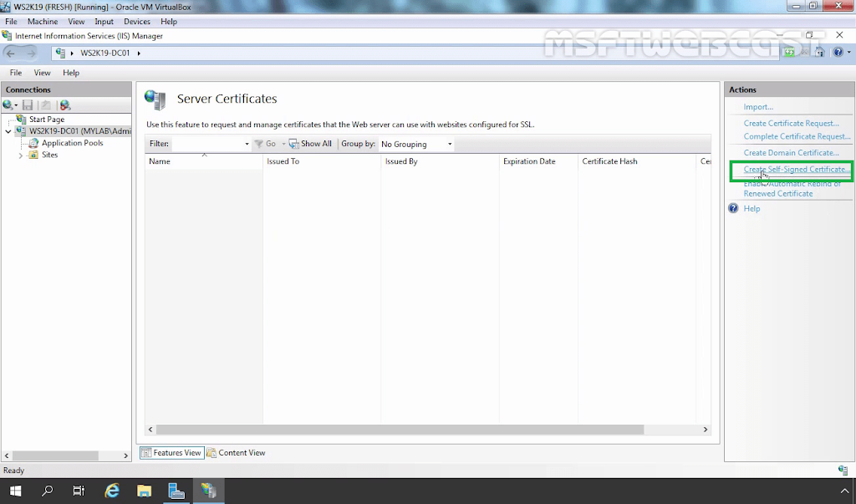Click the Go filter funnel button
The image size is (856, 504).
265,144
